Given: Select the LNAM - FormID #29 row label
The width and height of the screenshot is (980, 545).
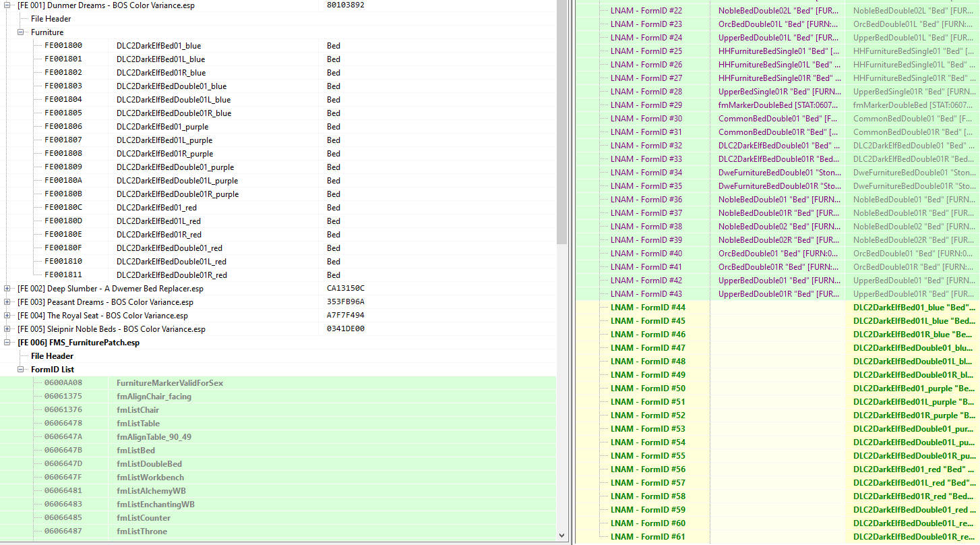Looking at the screenshot, I should pos(646,105).
